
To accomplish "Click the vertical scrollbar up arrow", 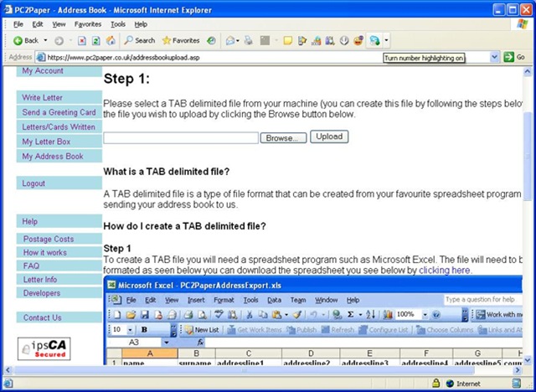I will tap(528, 71).
